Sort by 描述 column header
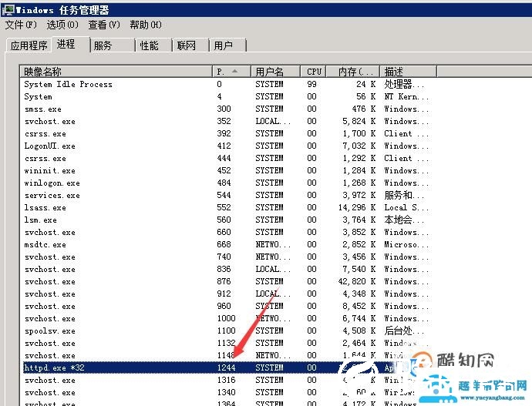Screen dimensions: 532x406 point(408,72)
